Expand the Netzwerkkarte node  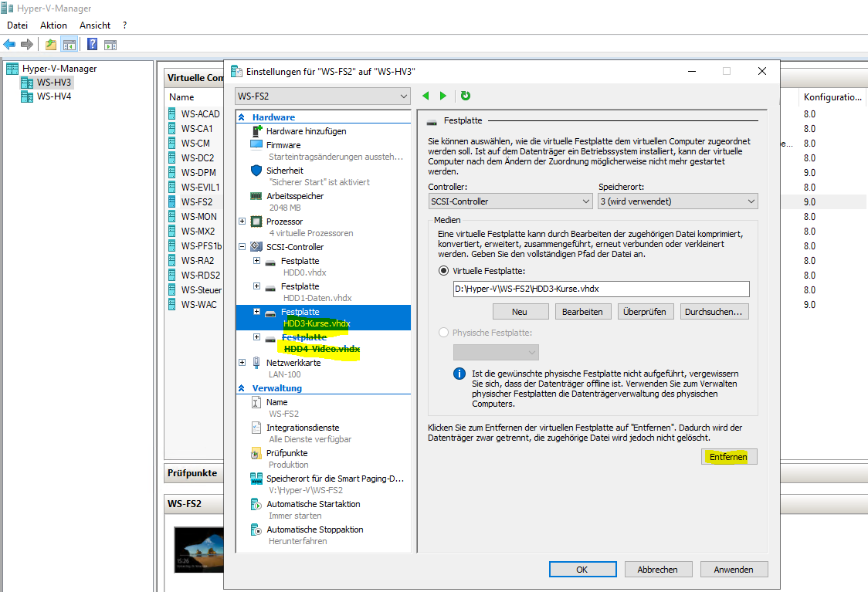pyautogui.click(x=242, y=363)
